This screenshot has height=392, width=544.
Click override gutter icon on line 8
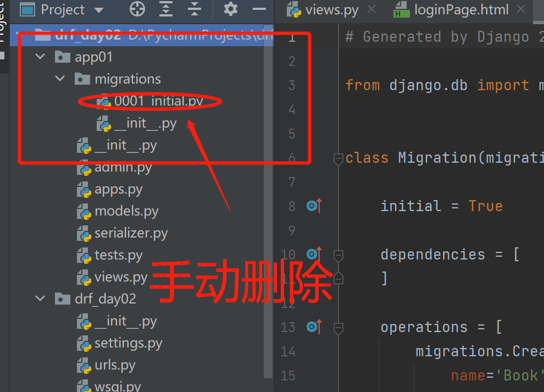[x=314, y=206]
